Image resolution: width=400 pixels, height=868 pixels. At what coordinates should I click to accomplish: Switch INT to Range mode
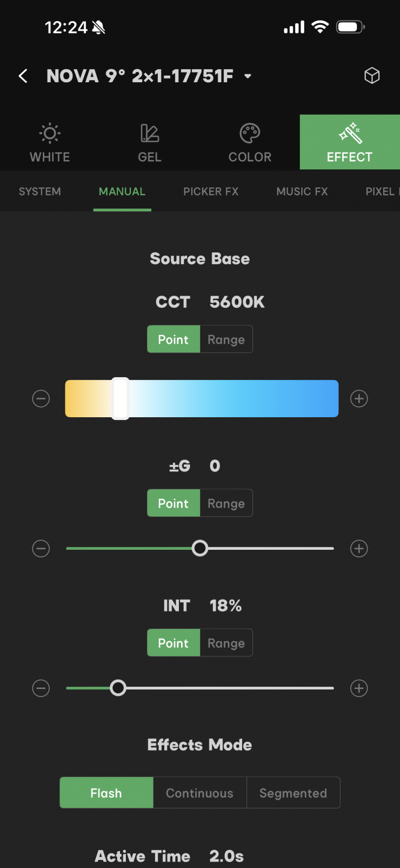click(226, 643)
